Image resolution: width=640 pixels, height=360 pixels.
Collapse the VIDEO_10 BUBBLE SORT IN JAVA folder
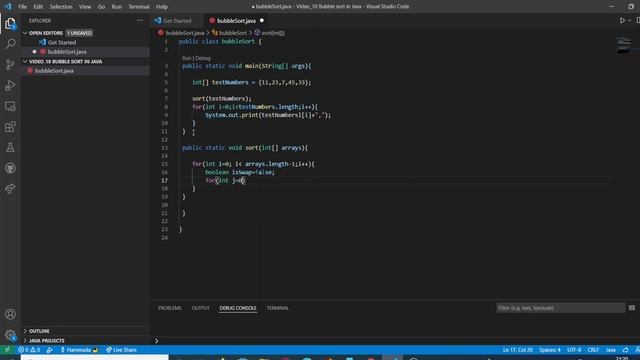pyautogui.click(x=65, y=62)
